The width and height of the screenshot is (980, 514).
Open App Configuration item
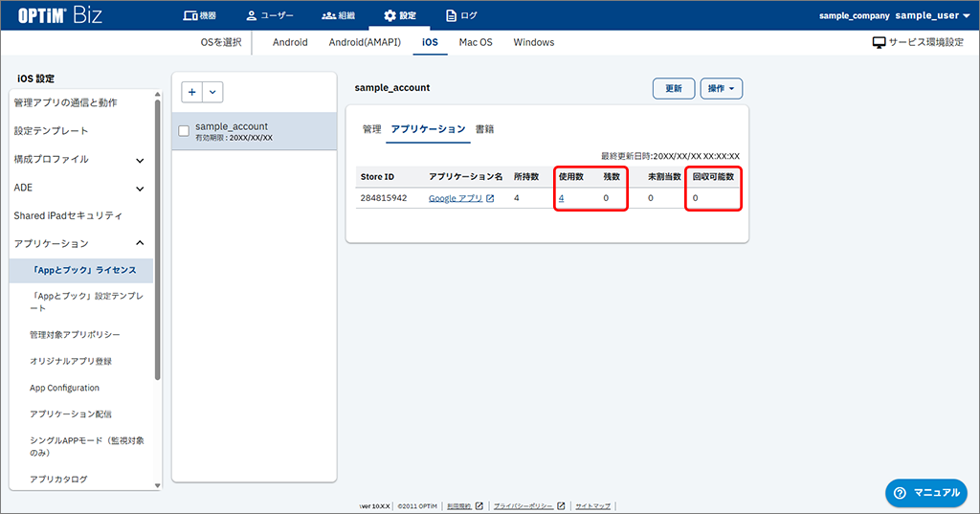coord(64,388)
